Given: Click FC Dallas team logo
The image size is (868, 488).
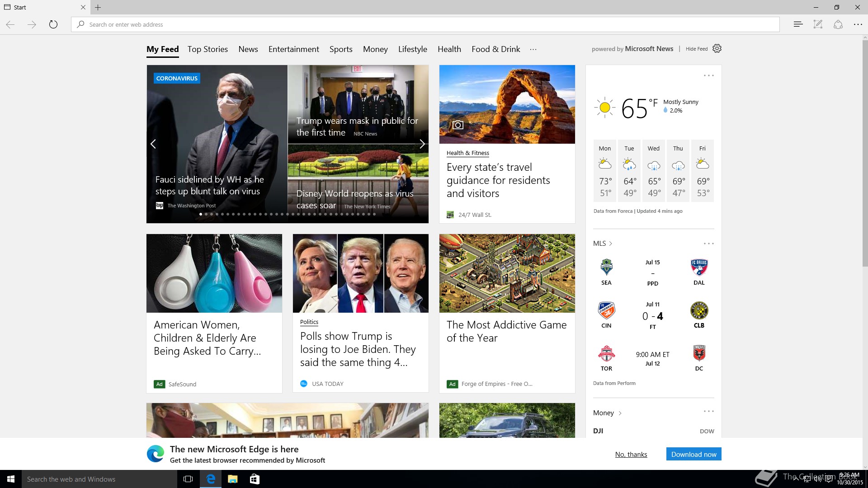Looking at the screenshot, I should [699, 267].
